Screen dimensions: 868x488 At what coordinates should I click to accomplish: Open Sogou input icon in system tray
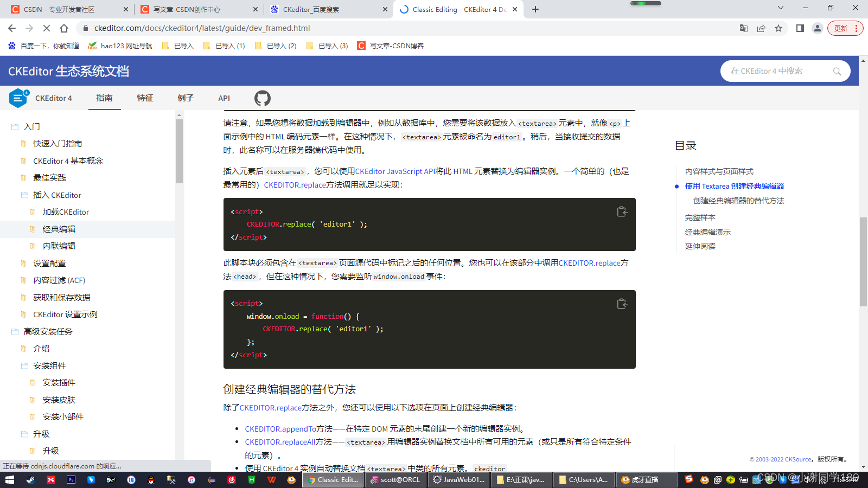[x=689, y=480]
